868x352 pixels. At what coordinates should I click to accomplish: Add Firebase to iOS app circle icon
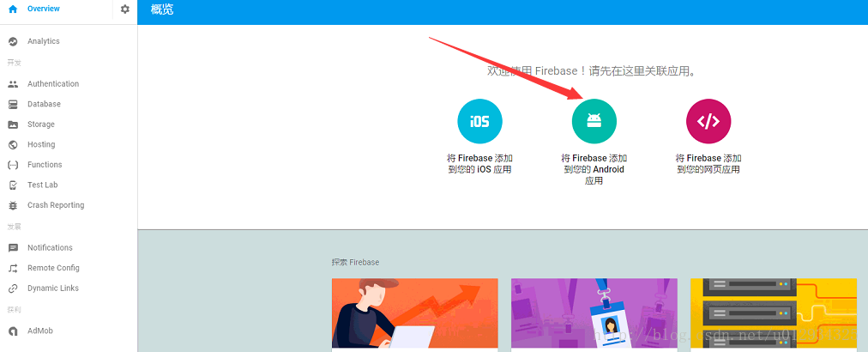point(480,121)
